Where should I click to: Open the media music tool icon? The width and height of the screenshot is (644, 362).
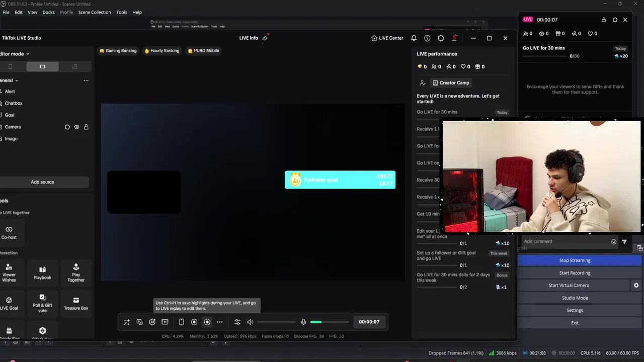(140, 322)
